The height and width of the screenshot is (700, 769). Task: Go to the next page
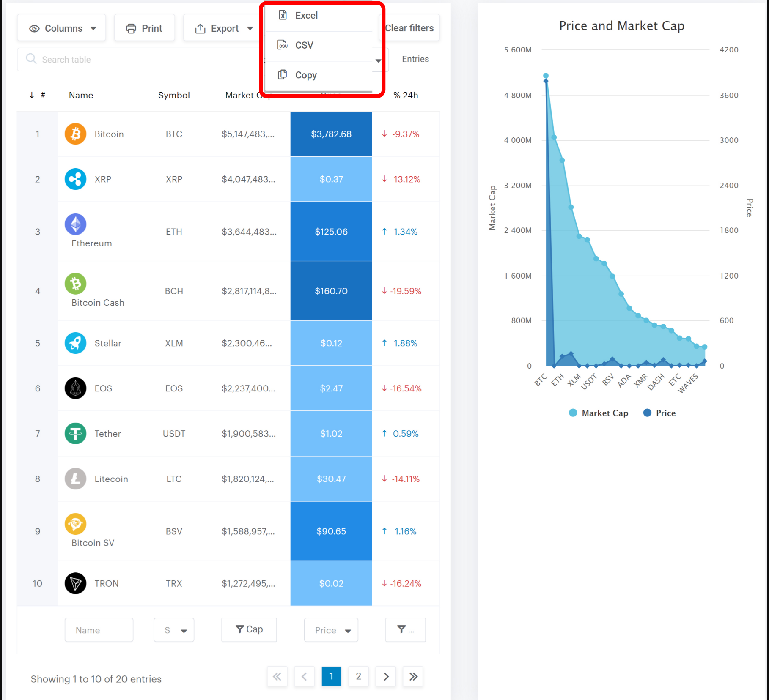[x=386, y=676]
